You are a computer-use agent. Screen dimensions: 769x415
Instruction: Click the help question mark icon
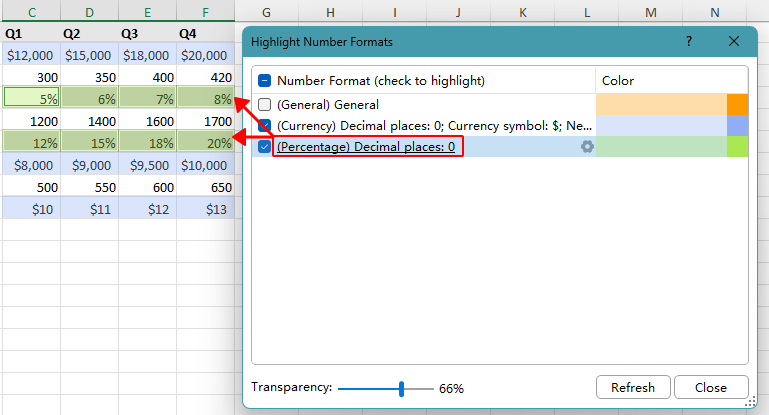(x=689, y=41)
